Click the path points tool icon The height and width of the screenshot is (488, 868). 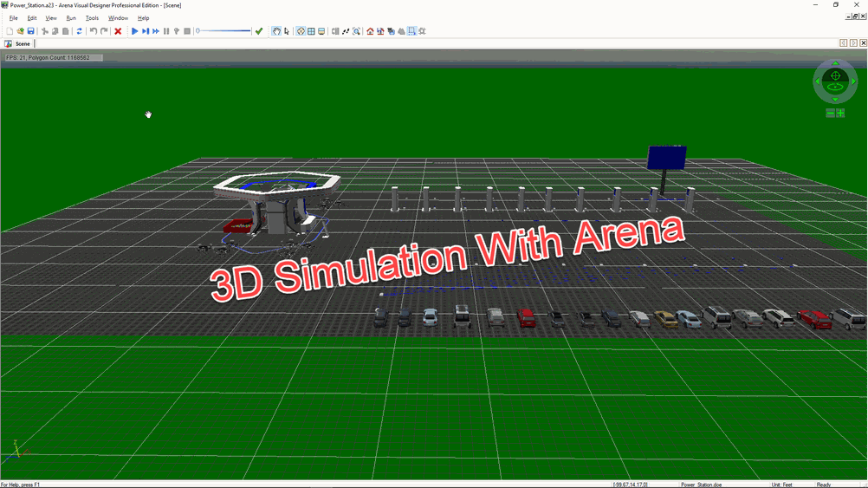[346, 31]
